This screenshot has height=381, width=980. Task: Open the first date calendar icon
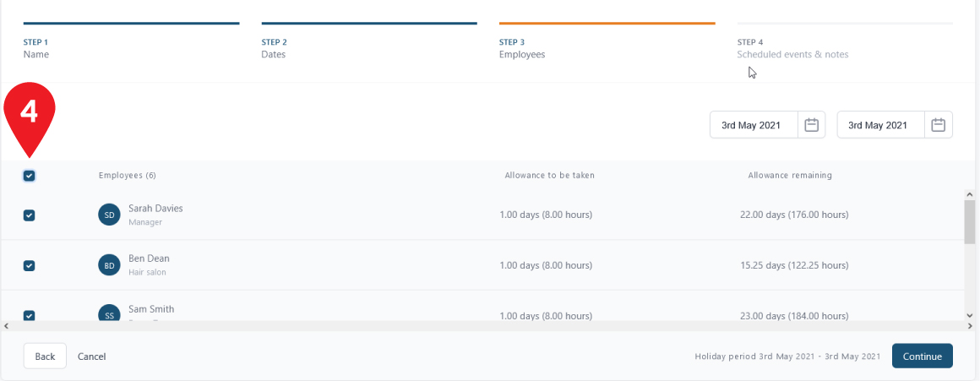pos(811,125)
